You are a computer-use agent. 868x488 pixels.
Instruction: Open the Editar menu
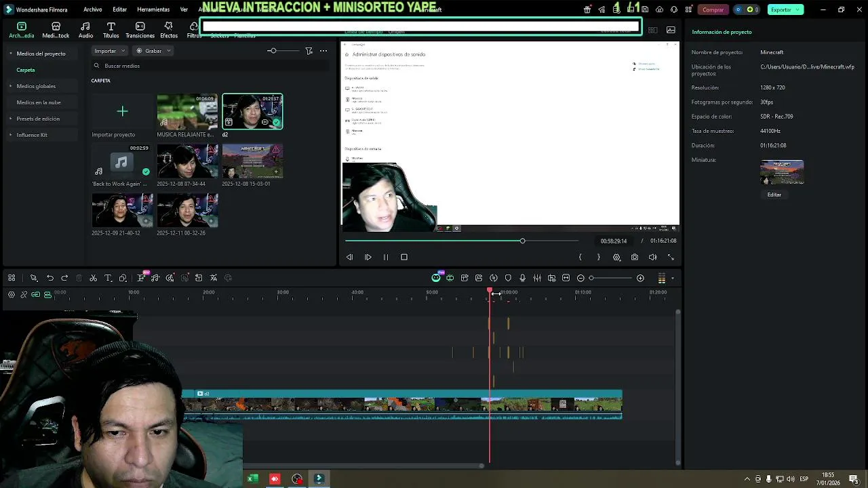(x=119, y=9)
